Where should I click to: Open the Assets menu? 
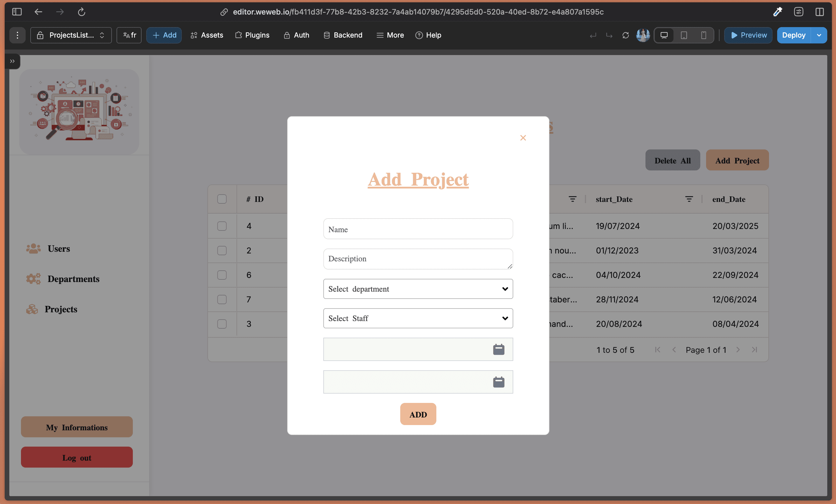tap(207, 35)
